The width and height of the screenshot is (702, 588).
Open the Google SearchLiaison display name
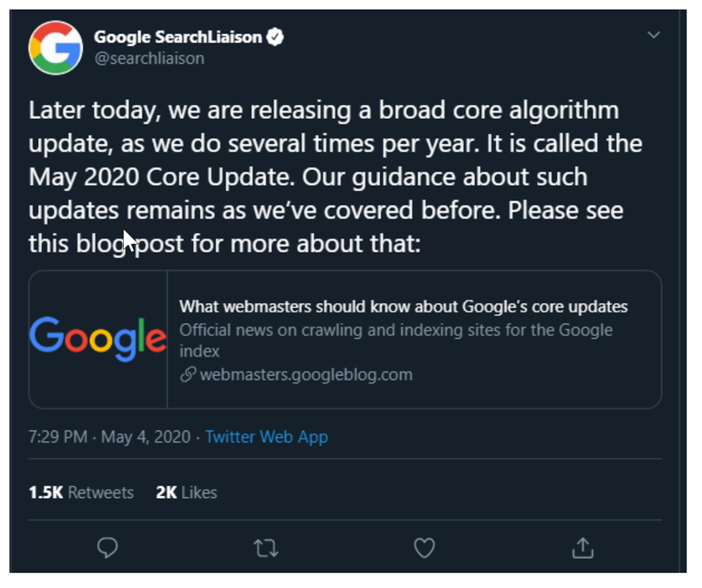178,37
